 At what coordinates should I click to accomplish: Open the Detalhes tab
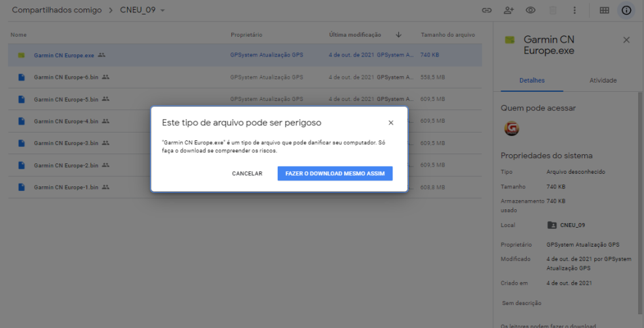pos(532,81)
